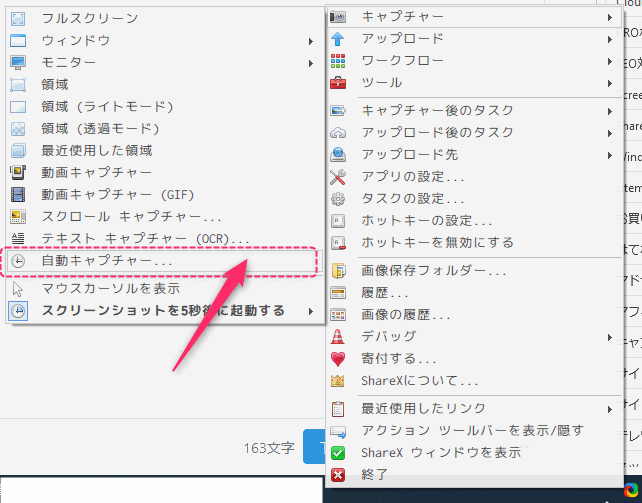Screen dimensions: 642x503
Task: Click the 終了 red X icon
Action: pyautogui.click(x=338, y=475)
